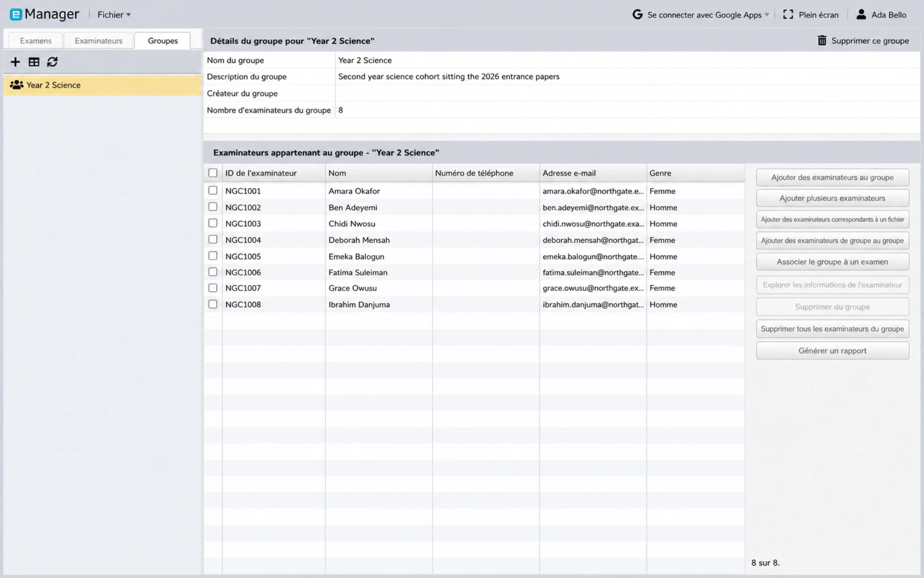Click the group people icon beside Year 2 Science
This screenshot has height=578, width=924.
coord(16,85)
